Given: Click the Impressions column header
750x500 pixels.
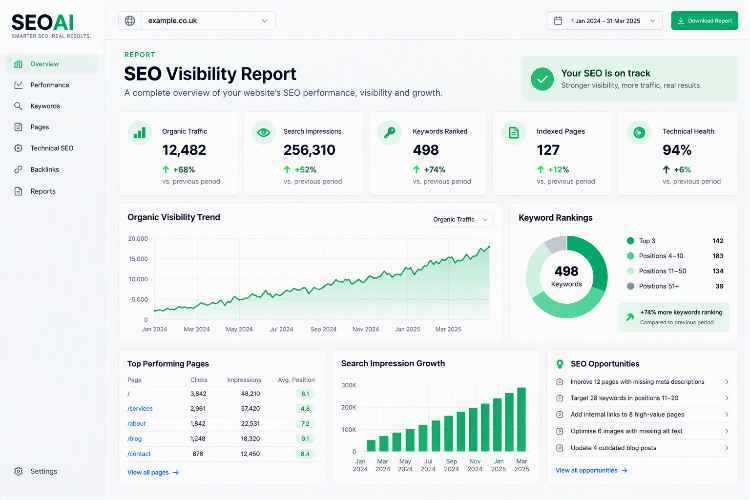Looking at the screenshot, I should coord(244,380).
